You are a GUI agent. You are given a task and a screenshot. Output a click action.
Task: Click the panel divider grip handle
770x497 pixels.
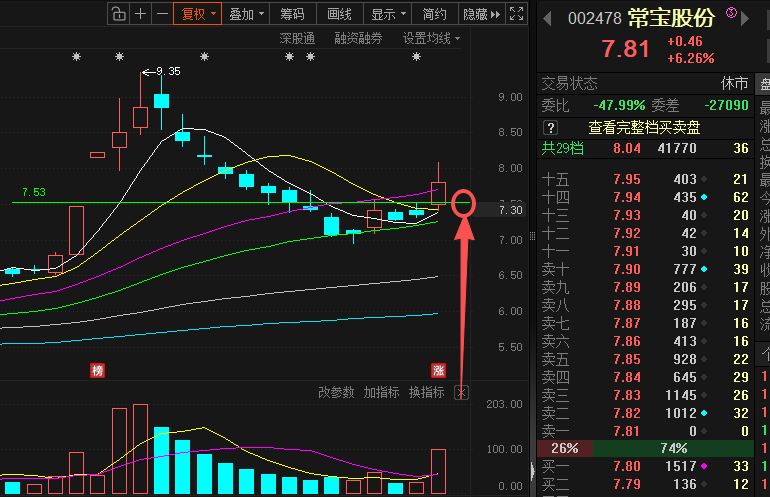(532, 236)
